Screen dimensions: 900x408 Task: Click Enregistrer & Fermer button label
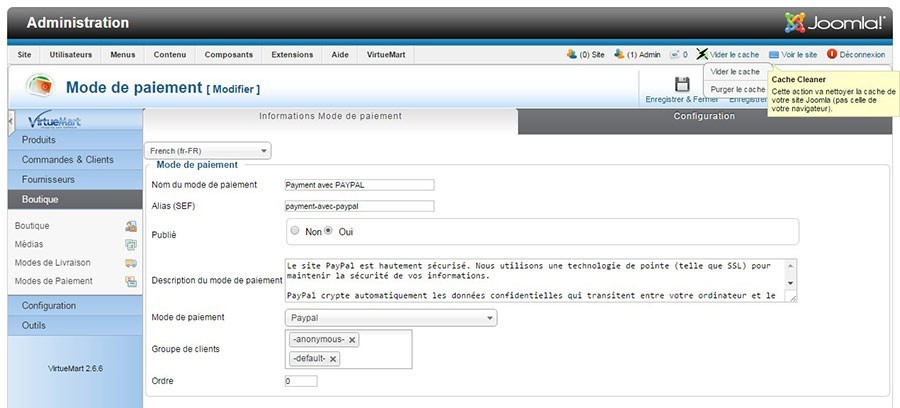(681, 99)
